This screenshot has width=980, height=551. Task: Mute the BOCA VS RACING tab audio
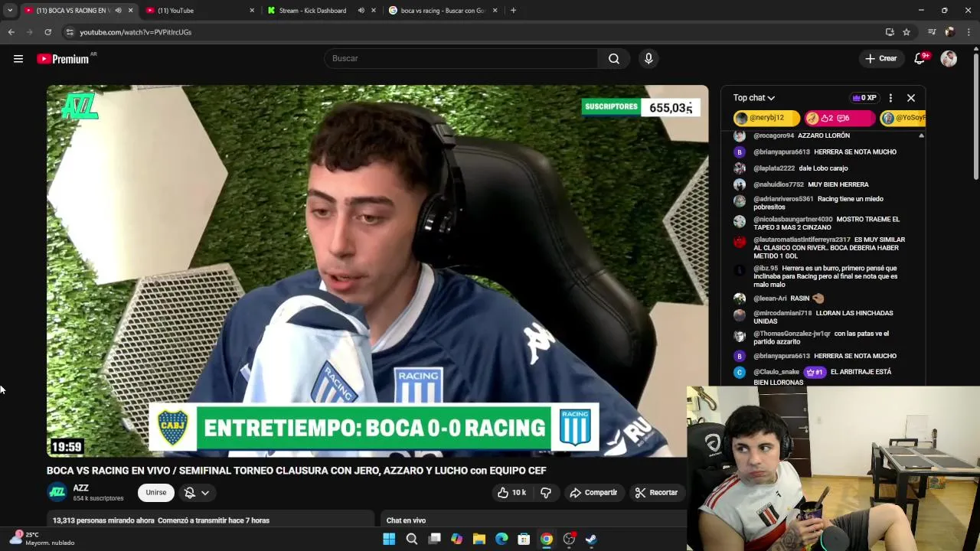tap(118, 11)
